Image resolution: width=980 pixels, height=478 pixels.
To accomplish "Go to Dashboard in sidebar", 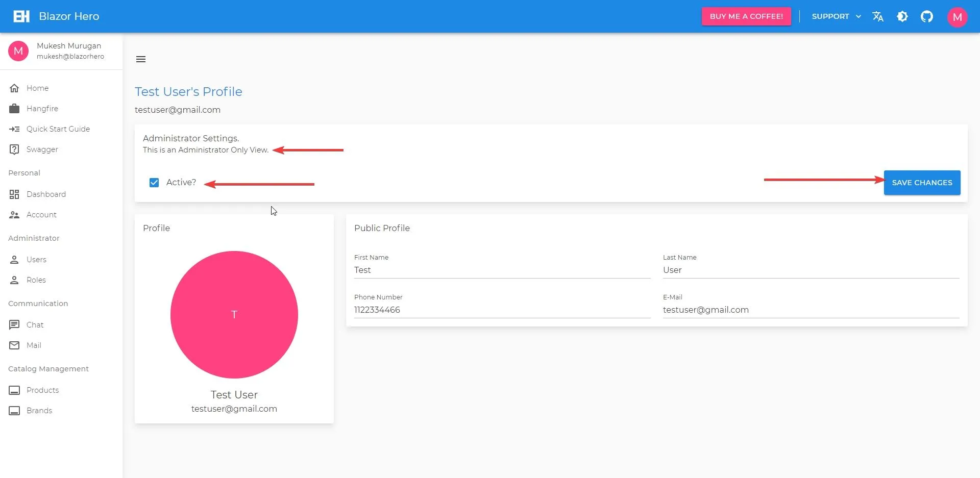I will coord(46,194).
